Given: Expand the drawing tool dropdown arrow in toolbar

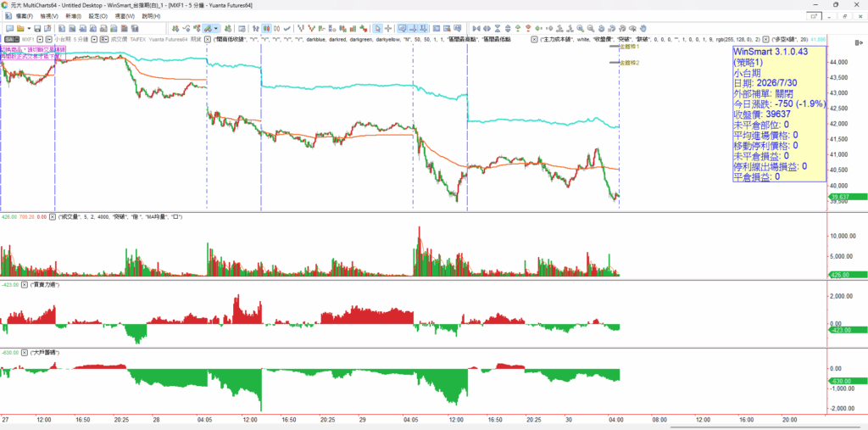Looking at the screenshot, I should coord(216,28).
